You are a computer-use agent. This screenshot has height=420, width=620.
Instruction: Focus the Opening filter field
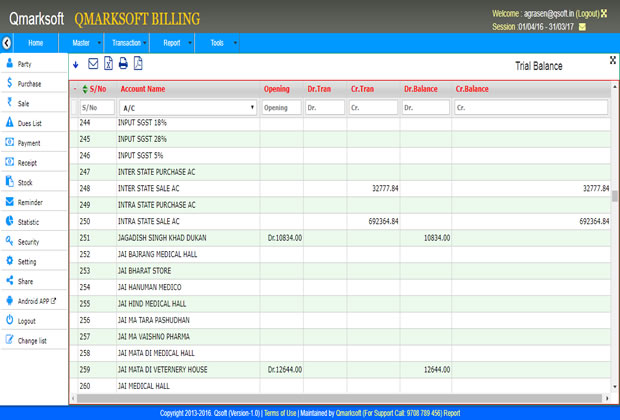coord(282,108)
